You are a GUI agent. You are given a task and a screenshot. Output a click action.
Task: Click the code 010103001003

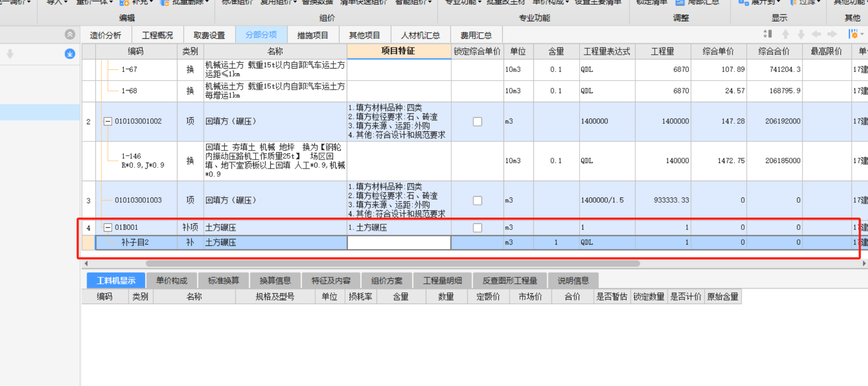[x=138, y=200]
